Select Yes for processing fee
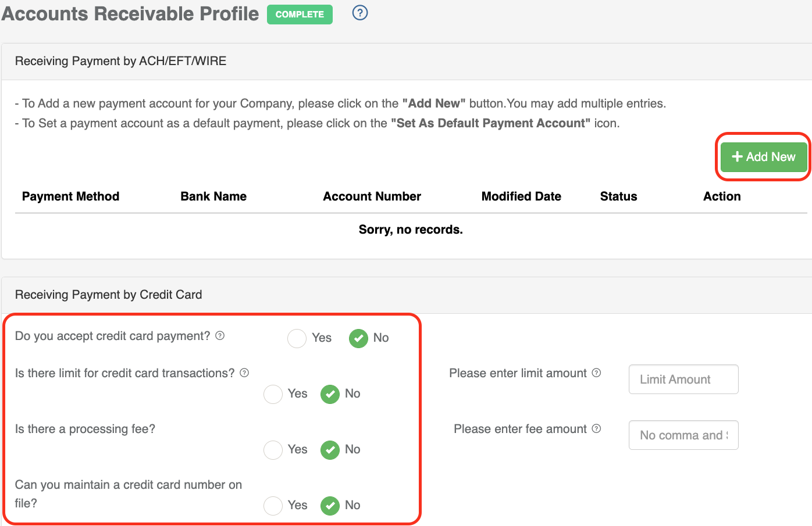 tap(273, 450)
